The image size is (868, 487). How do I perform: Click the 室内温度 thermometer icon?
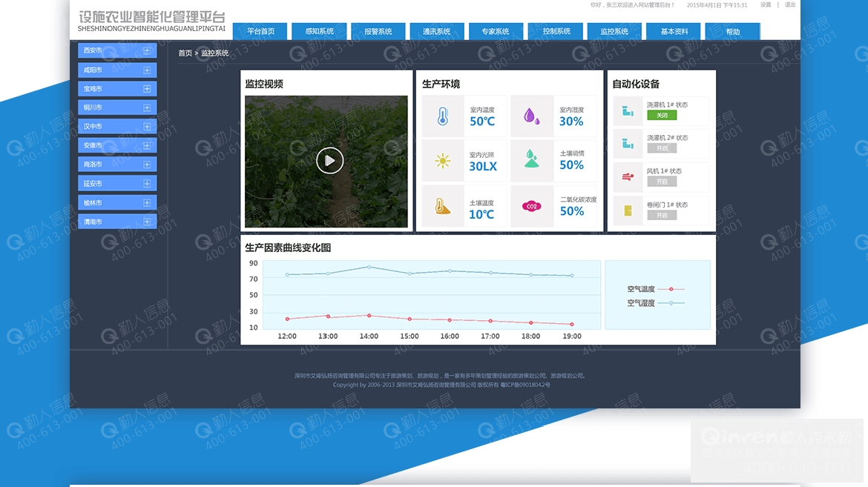click(x=443, y=116)
